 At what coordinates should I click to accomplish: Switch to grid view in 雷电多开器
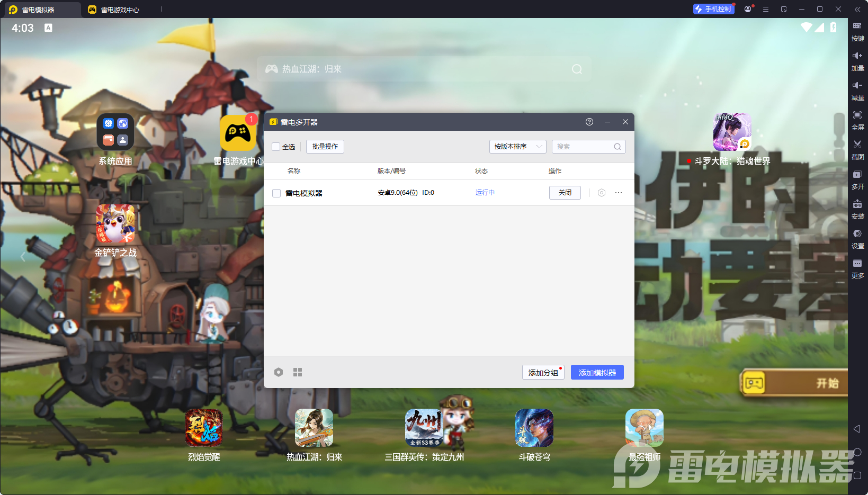298,372
